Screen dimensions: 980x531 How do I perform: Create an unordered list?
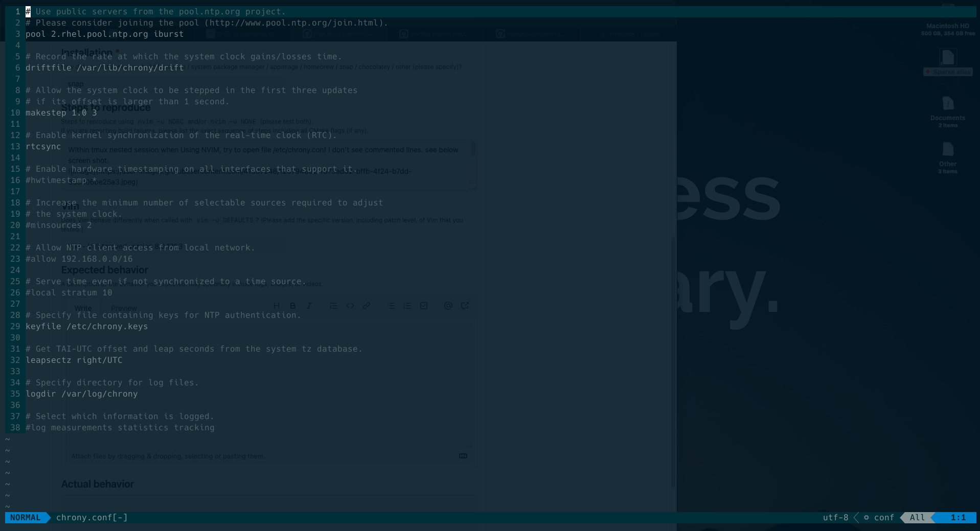[x=391, y=305]
